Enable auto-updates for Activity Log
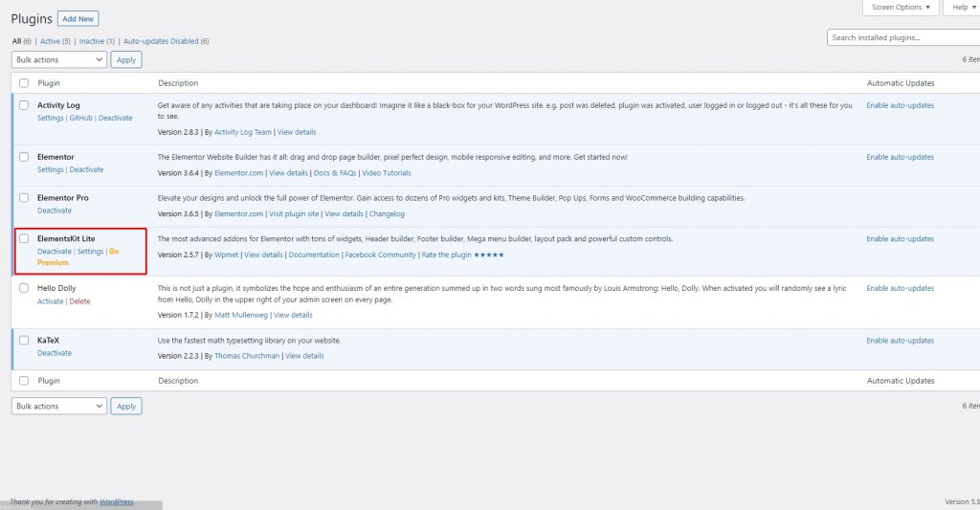980x510 pixels. [x=900, y=105]
